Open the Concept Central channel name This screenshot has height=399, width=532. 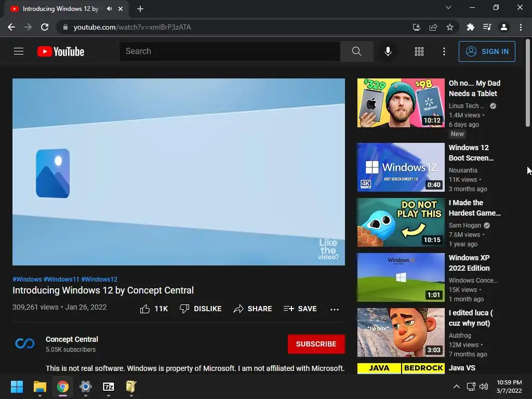[72, 339]
